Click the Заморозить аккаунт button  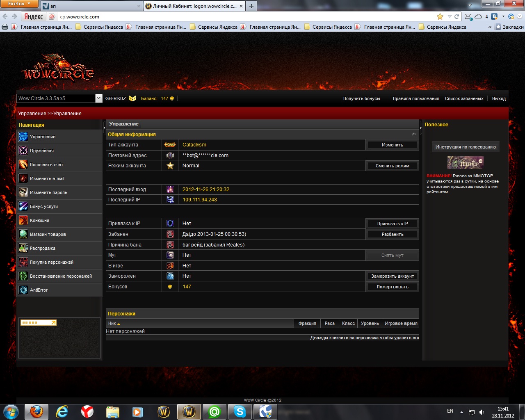click(x=393, y=276)
